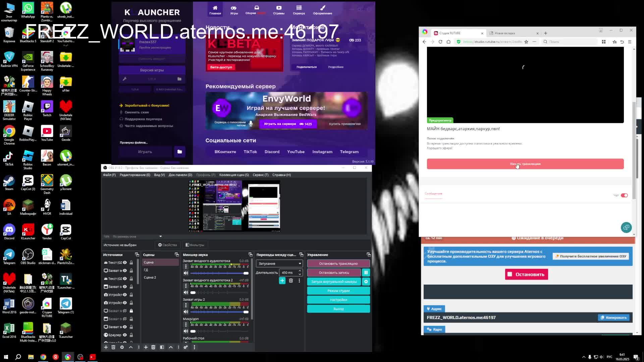Increase transition duration with up arrow

[x=300, y=271]
